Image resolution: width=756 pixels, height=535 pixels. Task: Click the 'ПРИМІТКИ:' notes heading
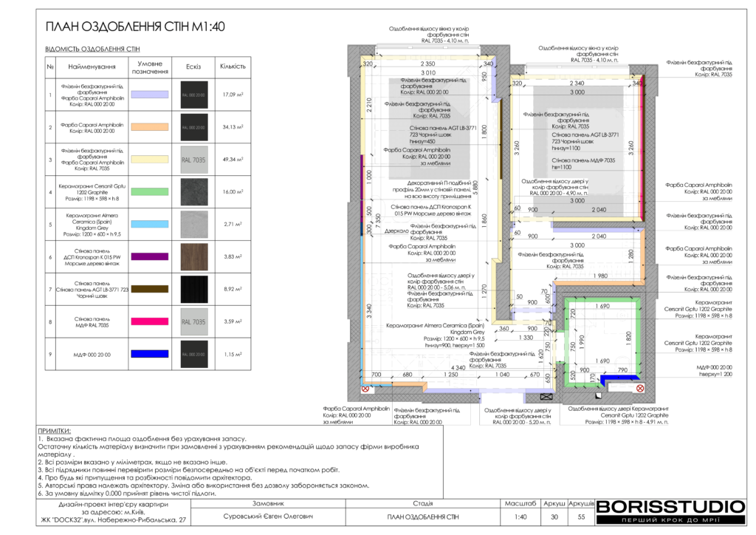54,431
